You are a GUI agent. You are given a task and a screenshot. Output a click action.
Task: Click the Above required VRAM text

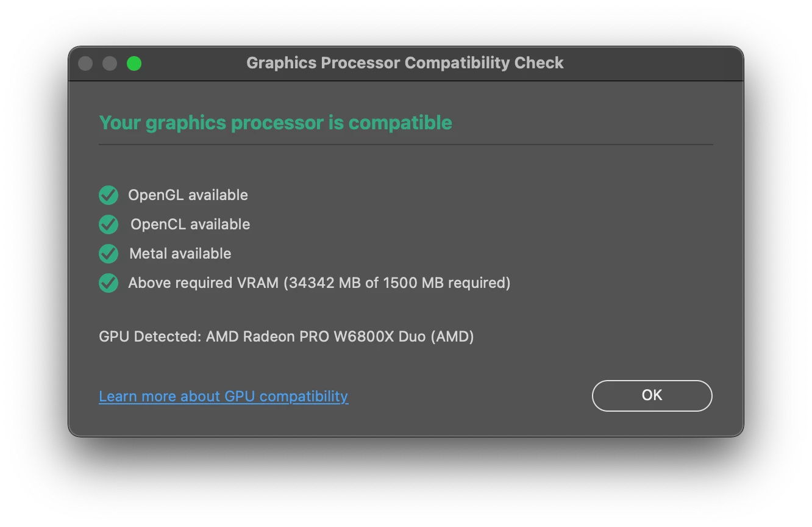coord(204,283)
